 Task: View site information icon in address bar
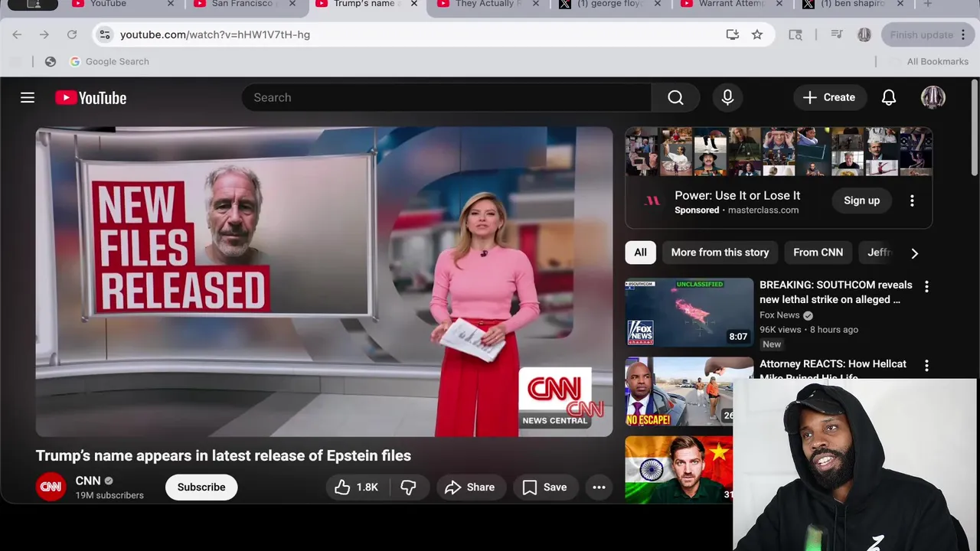pyautogui.click(x=105, y=34)
